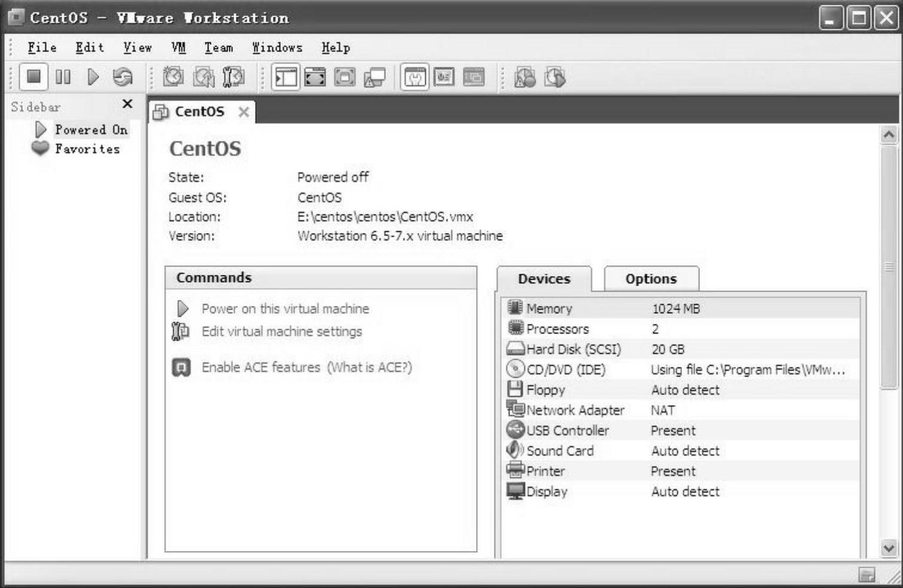Click the 'Powered off' state value
This screenshot has width=903, height=588.
point(333,177)
